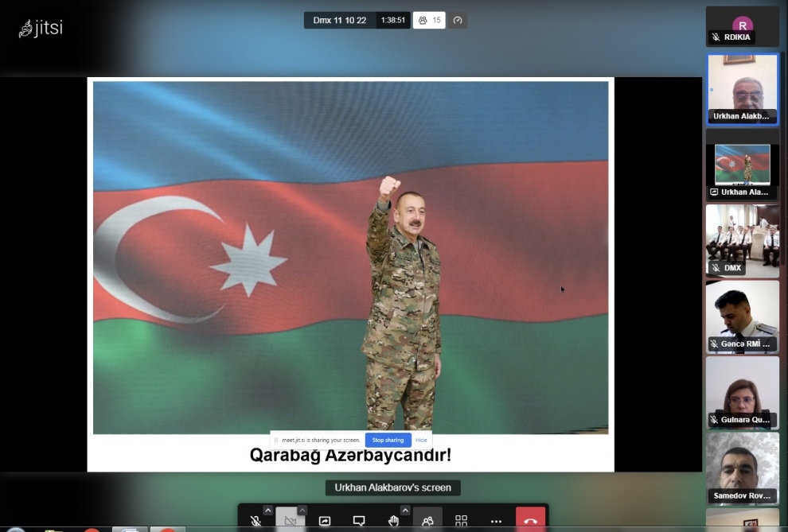Open the file manager from the taskbar
788x532 pixels.
tap(53, 528)
